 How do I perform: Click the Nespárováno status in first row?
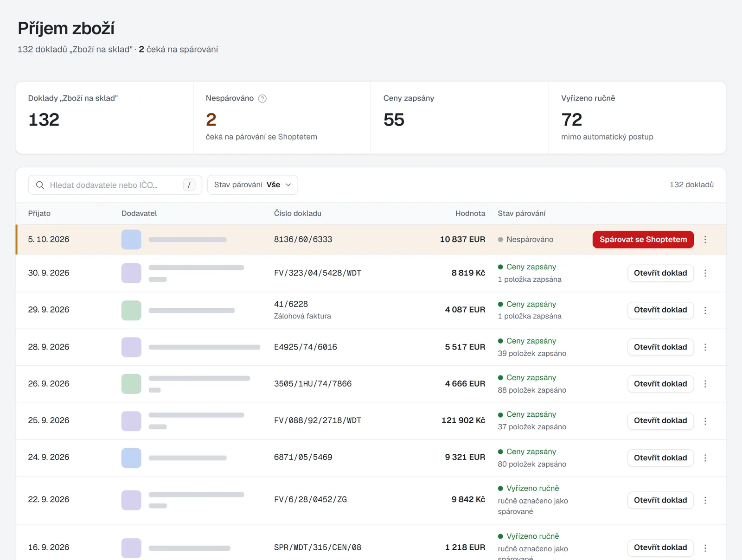525,240
